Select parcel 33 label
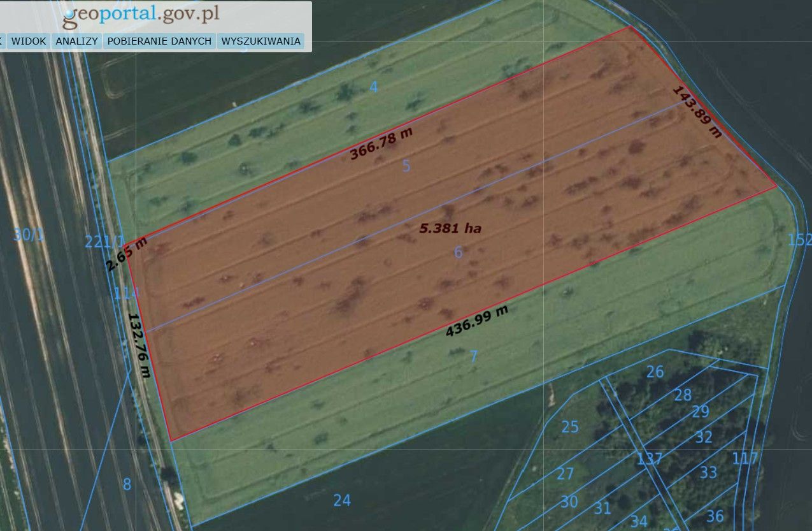Viewport: 812px width, 531px height. click(x=708, y=472)
